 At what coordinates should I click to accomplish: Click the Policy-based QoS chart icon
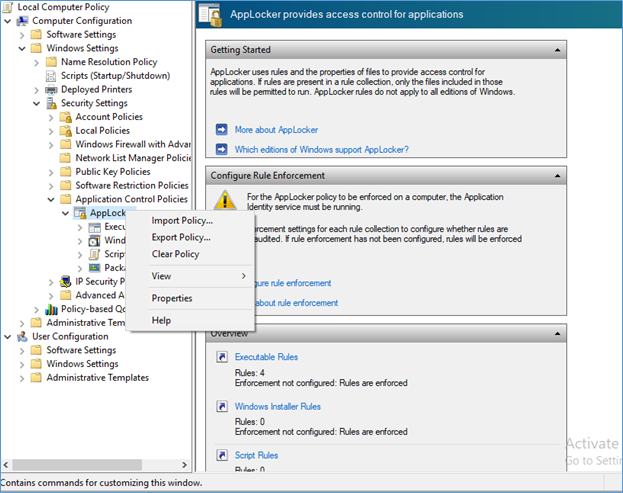point(51,309)
